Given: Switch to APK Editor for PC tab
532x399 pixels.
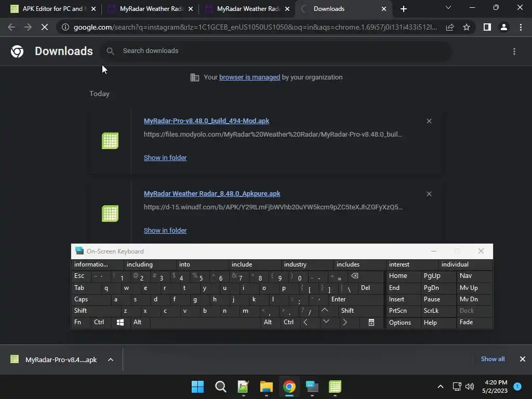Looking at the screenshot, I should (52, 9).
